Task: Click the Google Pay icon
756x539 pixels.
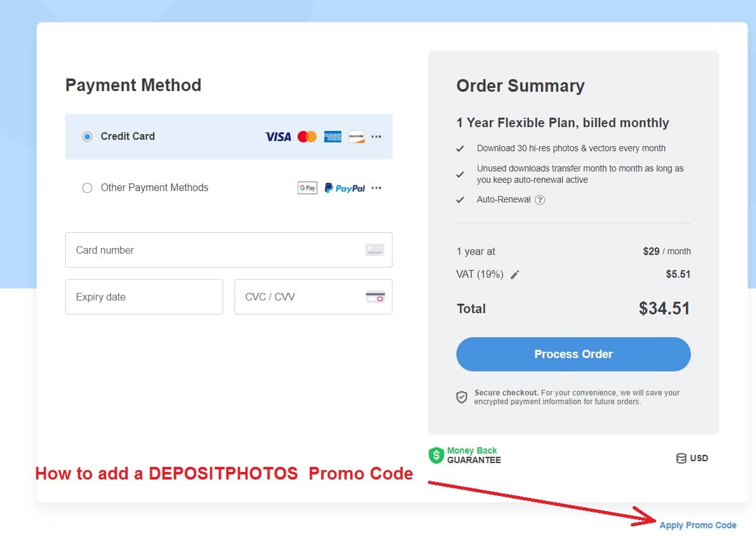Action: (307, 187)
